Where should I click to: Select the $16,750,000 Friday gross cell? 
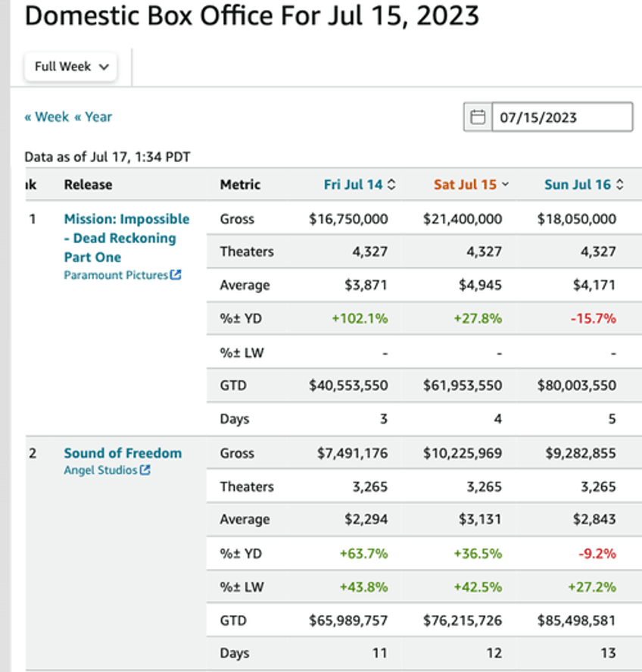[348, 219]
